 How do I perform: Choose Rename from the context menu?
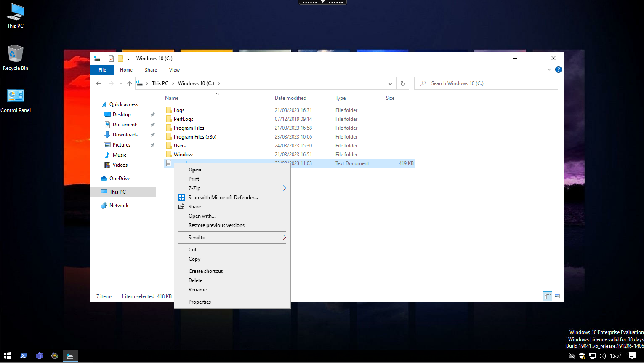coord(197,290)
